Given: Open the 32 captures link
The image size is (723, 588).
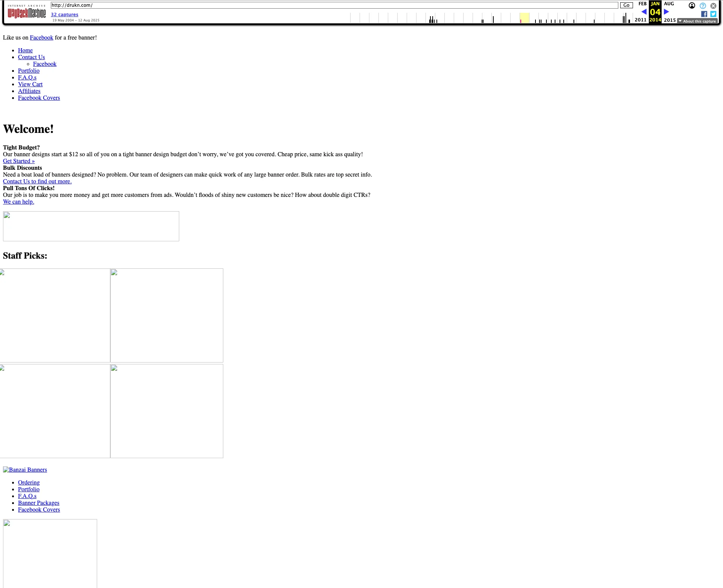Looking at the screenshot, I should (x=64, y=15).
